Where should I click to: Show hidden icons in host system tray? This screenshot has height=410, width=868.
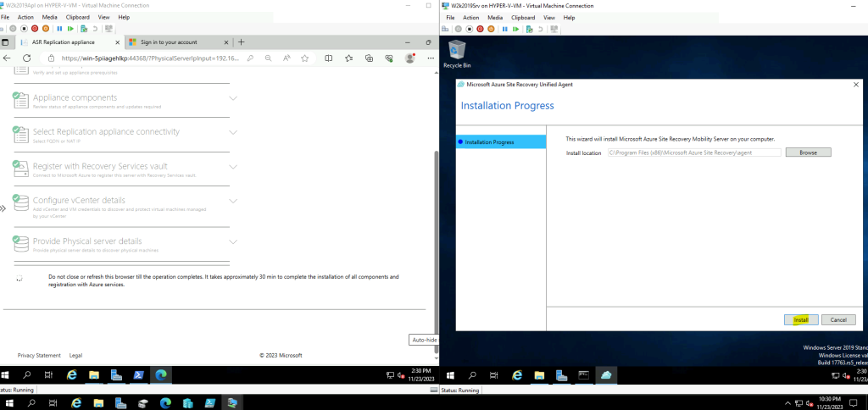[x=787, y=403]
